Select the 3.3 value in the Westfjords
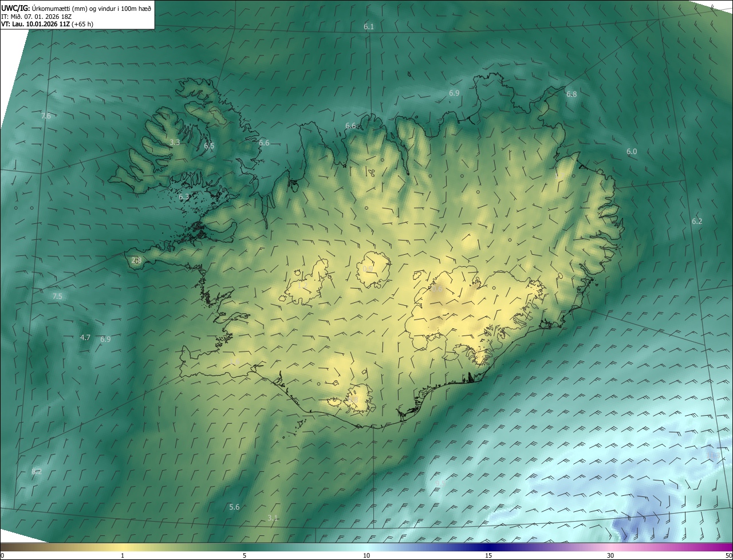733x560 pixels. coord(175,142)
